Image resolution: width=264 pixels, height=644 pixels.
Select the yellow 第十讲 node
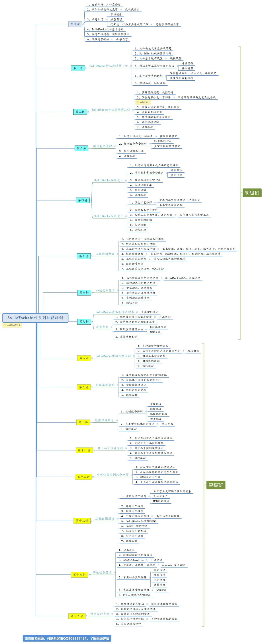pyautogui.click(x=83, y=422)
